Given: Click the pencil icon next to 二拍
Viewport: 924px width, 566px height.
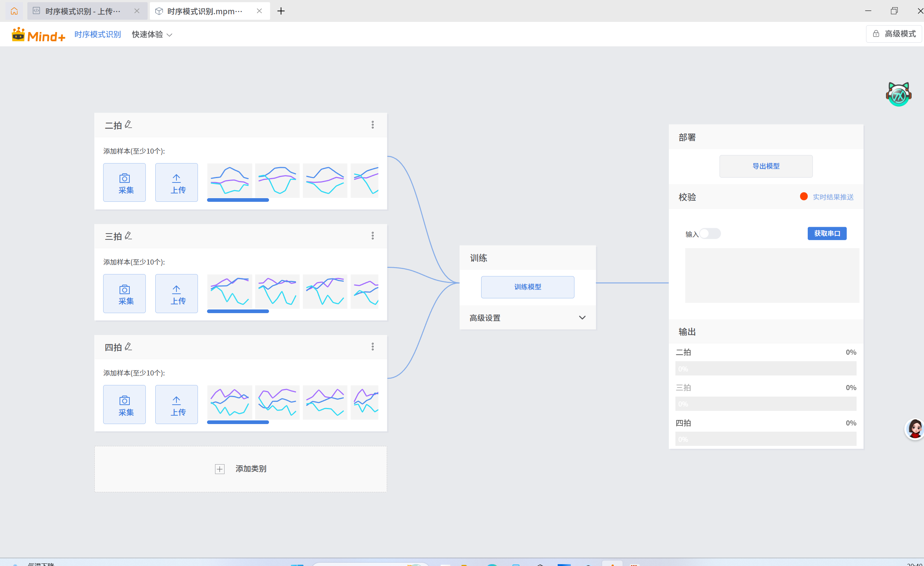Looking at the screenshot, I should pyautogui.click(x=128, y=124).
